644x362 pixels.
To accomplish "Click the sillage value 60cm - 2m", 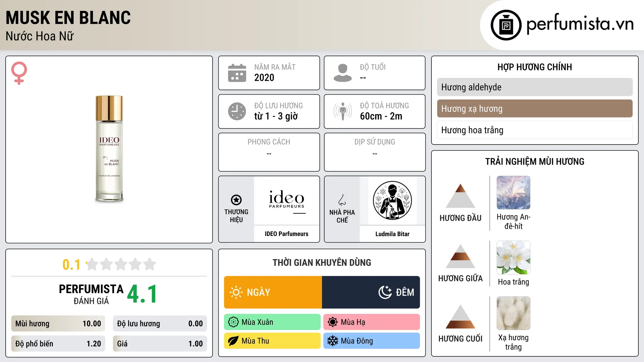I will pos(381,116).
